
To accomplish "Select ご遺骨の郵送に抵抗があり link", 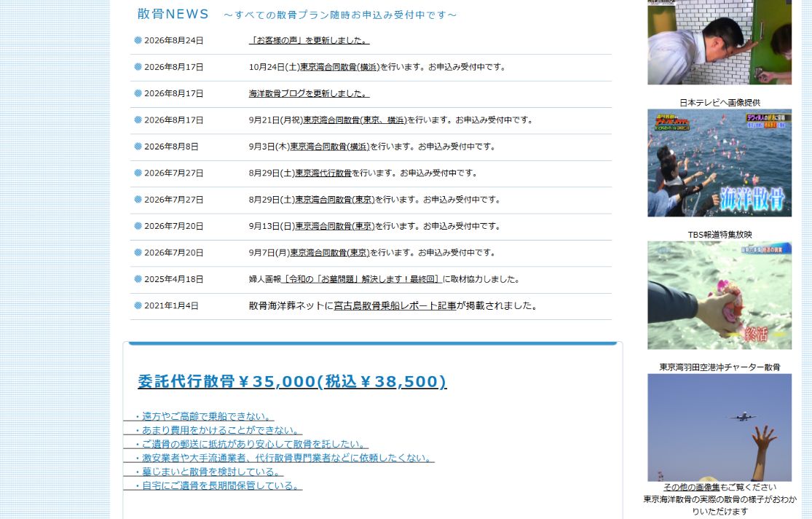I will click(246, 445).
